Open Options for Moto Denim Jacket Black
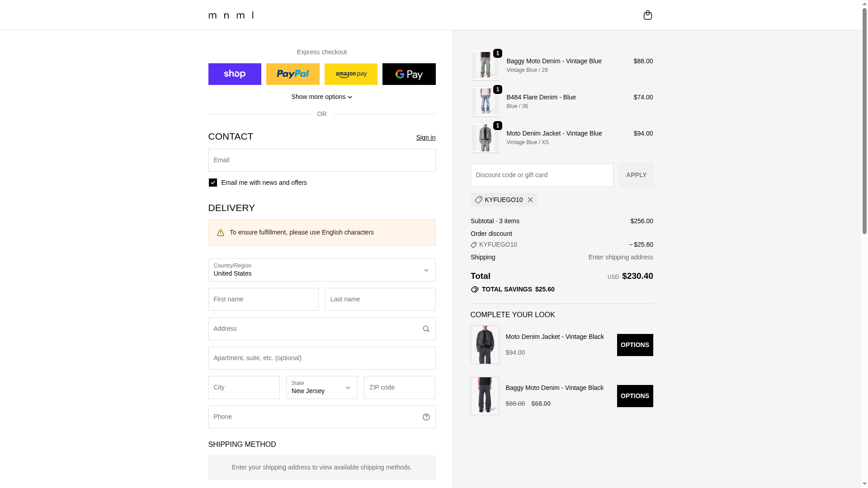 pos(635,345)
